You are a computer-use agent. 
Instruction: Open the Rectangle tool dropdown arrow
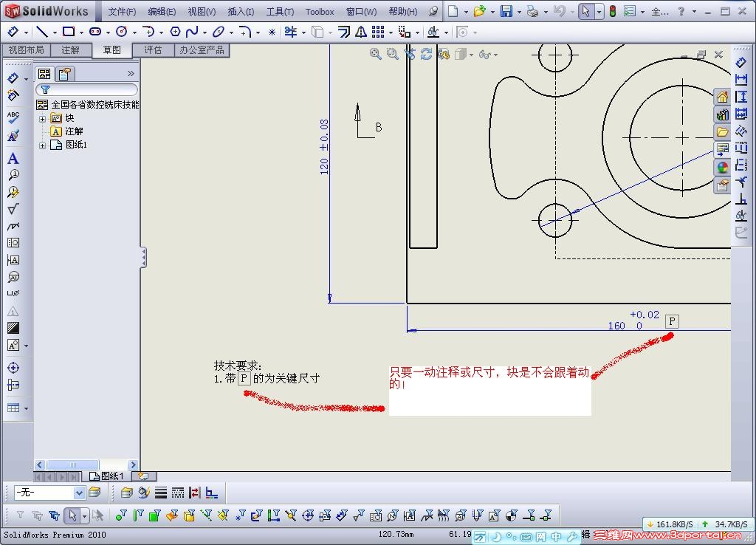point(81,32)
